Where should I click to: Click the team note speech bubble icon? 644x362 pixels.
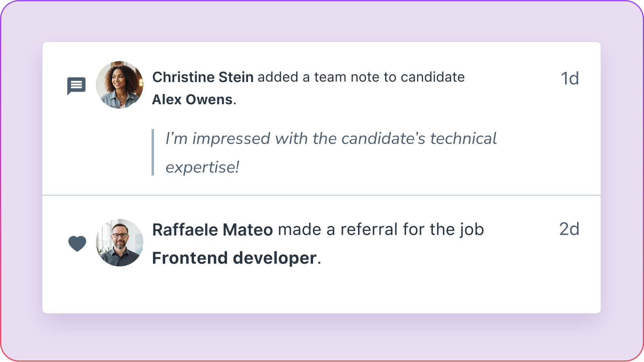(76, 85)
